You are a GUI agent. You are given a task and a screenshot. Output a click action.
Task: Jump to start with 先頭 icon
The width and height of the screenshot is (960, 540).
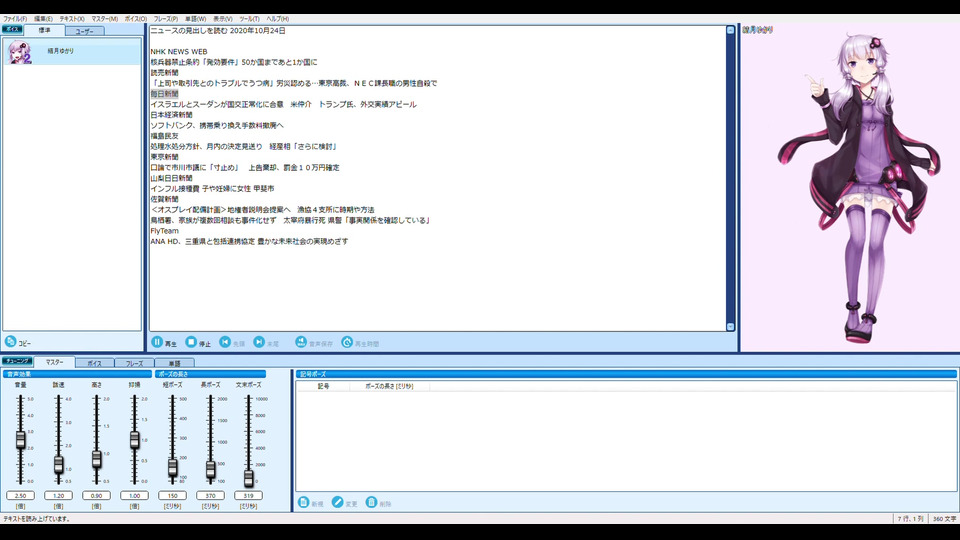pos(225,342)
